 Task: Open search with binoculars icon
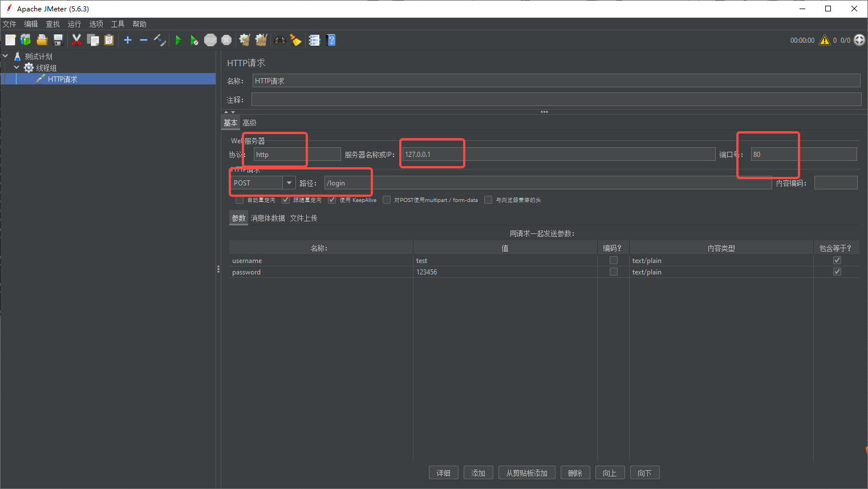[280, 40]
